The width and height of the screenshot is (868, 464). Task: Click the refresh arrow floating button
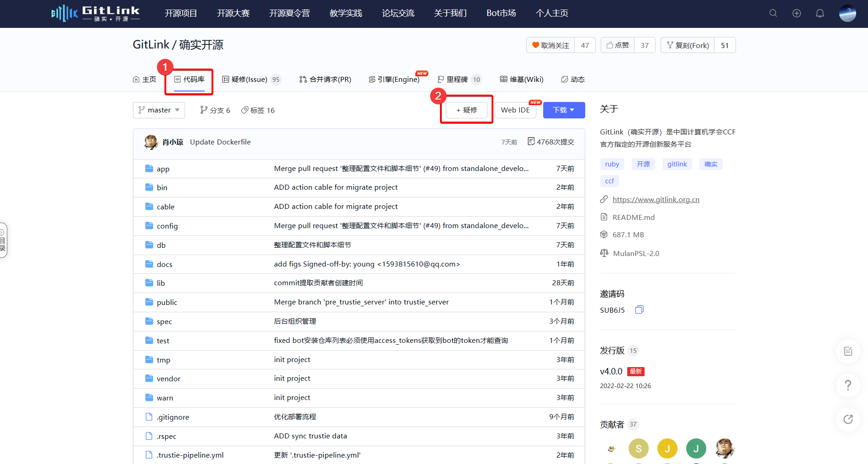click(x=848, y=419)
